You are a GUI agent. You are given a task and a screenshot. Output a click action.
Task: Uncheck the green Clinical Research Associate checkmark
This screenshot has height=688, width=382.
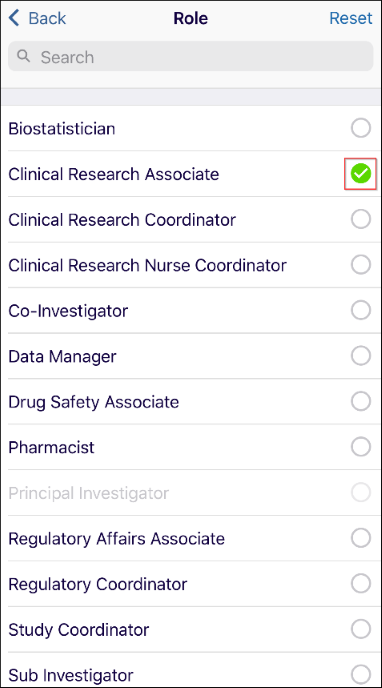(x=361, y=174)
